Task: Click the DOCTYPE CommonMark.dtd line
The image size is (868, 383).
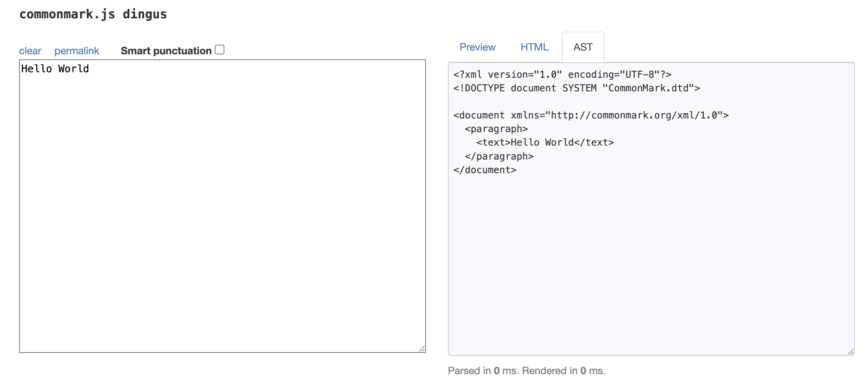Action: (577, 88)
